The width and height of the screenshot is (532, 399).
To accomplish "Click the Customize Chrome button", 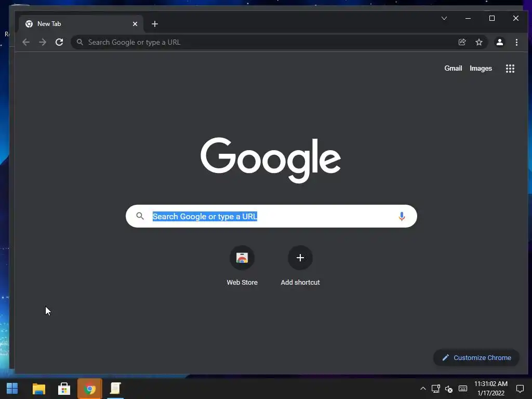I will 476,357.
